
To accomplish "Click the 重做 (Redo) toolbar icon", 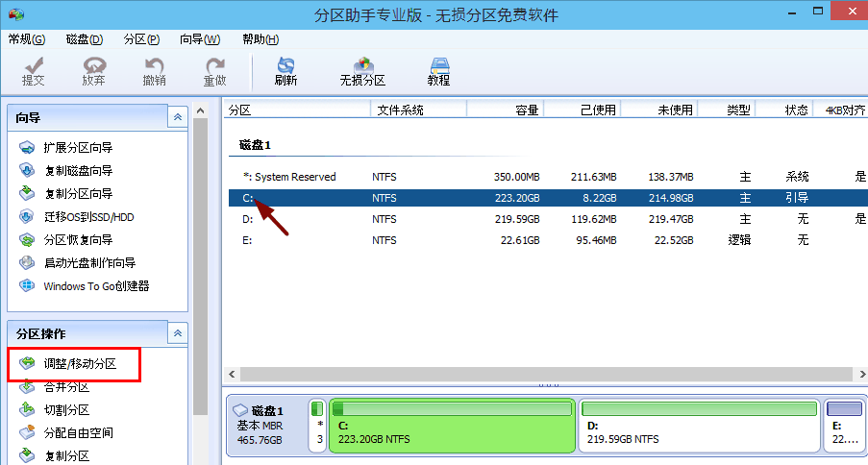I will pyautogui.click(x=214, y=65).
